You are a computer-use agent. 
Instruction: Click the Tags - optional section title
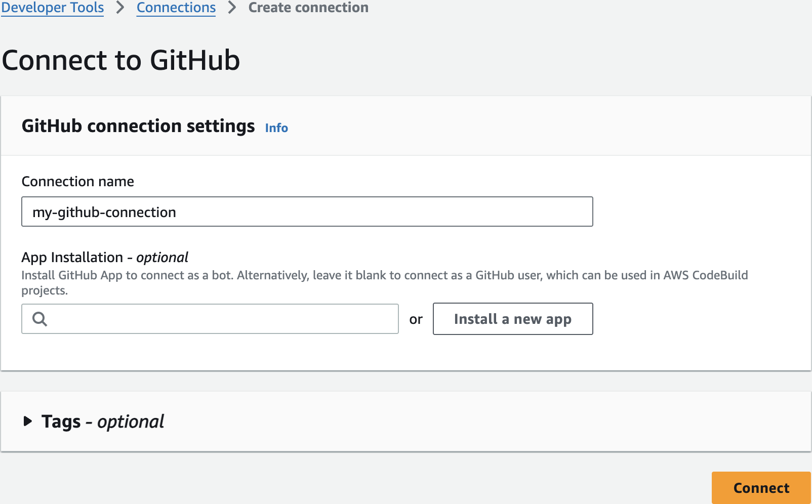[103, 422]
